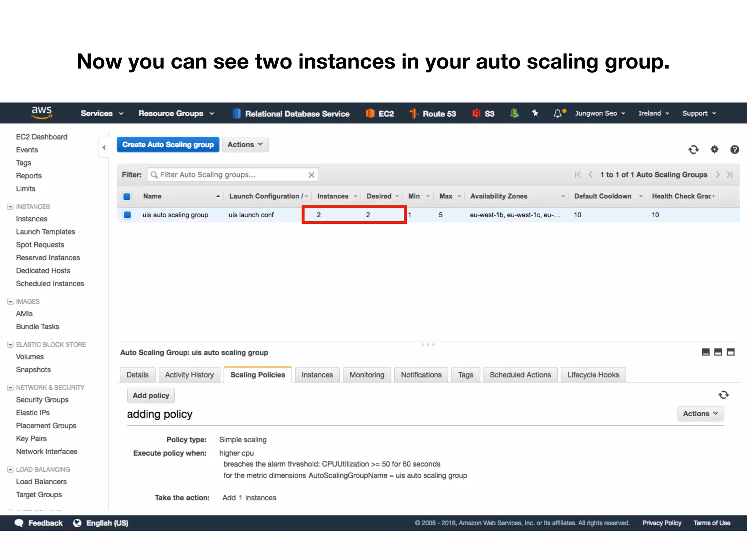
Task: Switch to the Details tab
Action: click(x=138, y=375)
